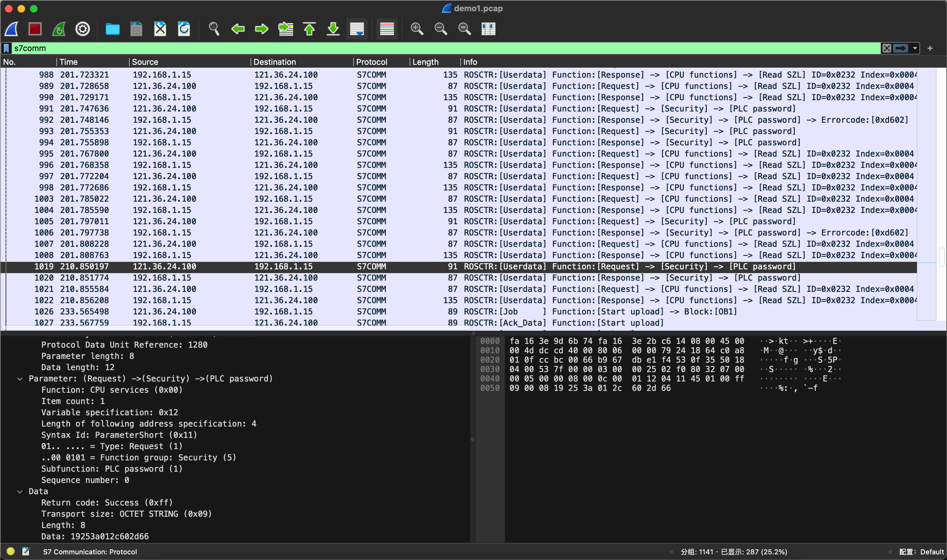Open display filter history dropdown
The width and height of the screenshot is (947, 560).
915,48
